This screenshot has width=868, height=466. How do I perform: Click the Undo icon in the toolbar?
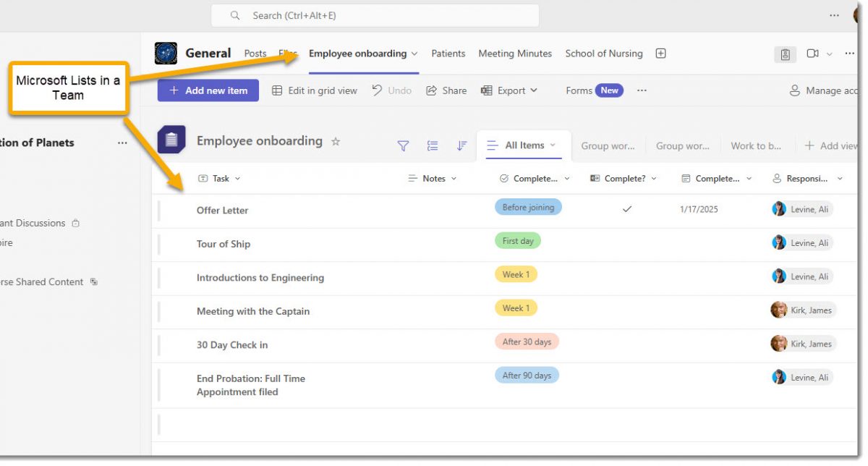391,90
